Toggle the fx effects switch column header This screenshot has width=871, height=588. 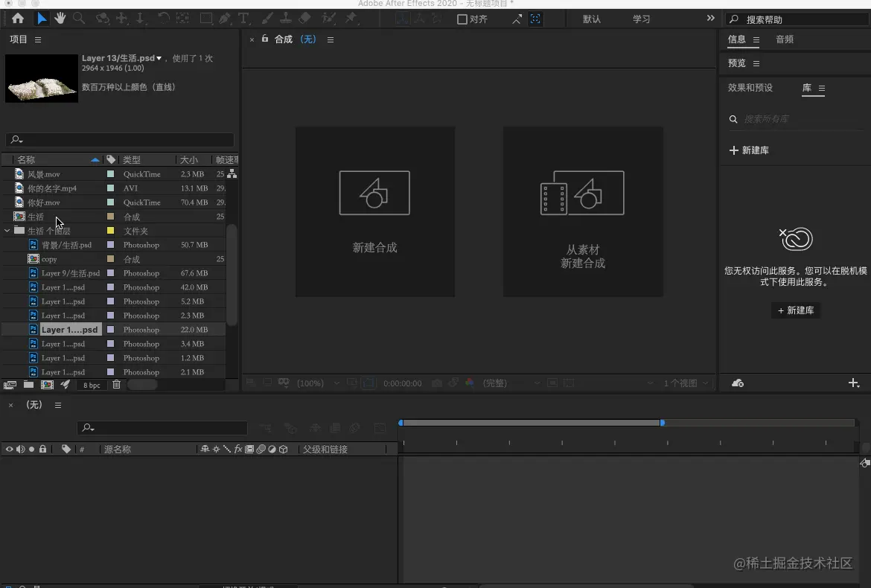(238, 450)
